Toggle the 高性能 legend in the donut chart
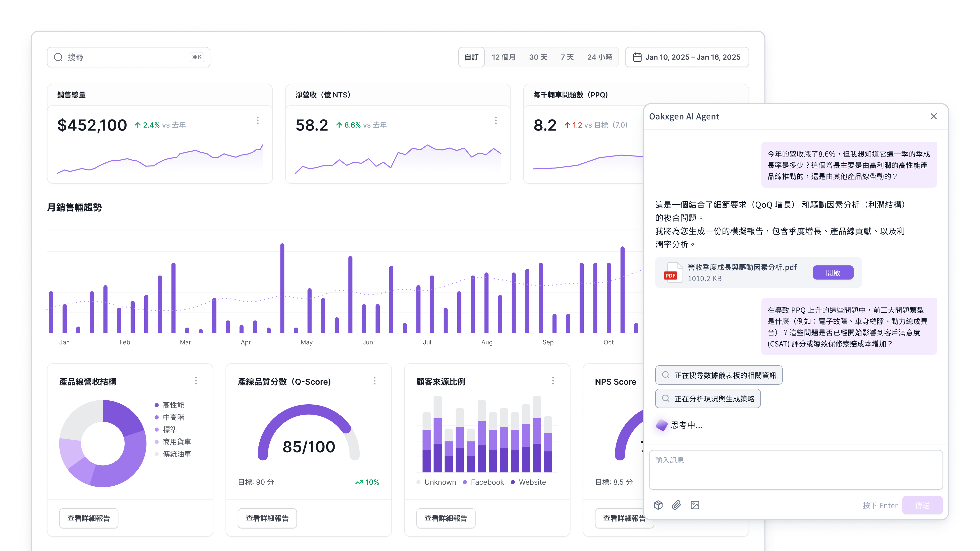The height and width of the screenshot is (551, 980). click(173, 405)
